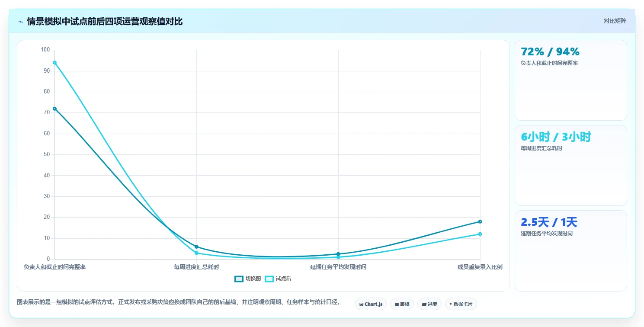Toggle the 试点后 legend entry

click(x=278, y=279)
